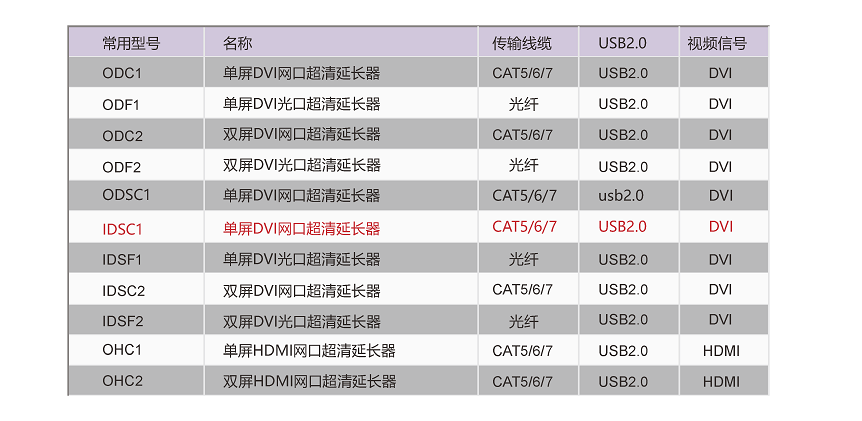The width and height of the screenshot is (862, 421).
Task: Click red 单屏DVI网口超清延长器 name text
Action: click(x=301, y=229)
